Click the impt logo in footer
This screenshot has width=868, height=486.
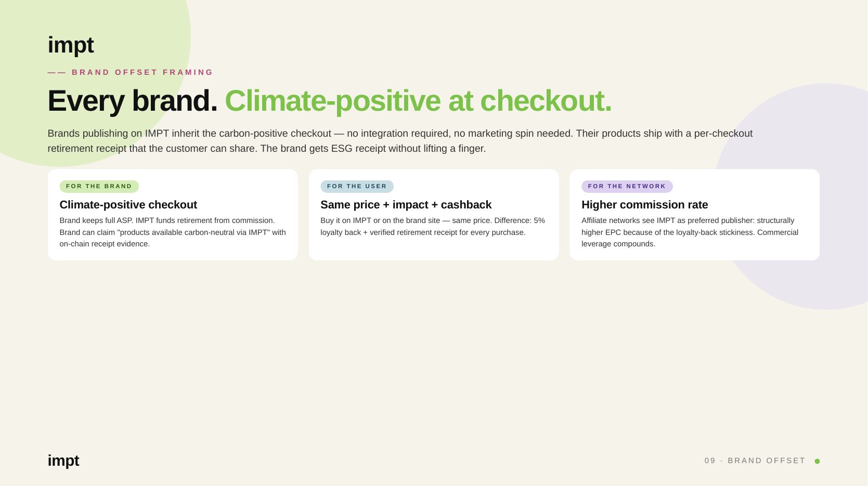pos(63,461)
